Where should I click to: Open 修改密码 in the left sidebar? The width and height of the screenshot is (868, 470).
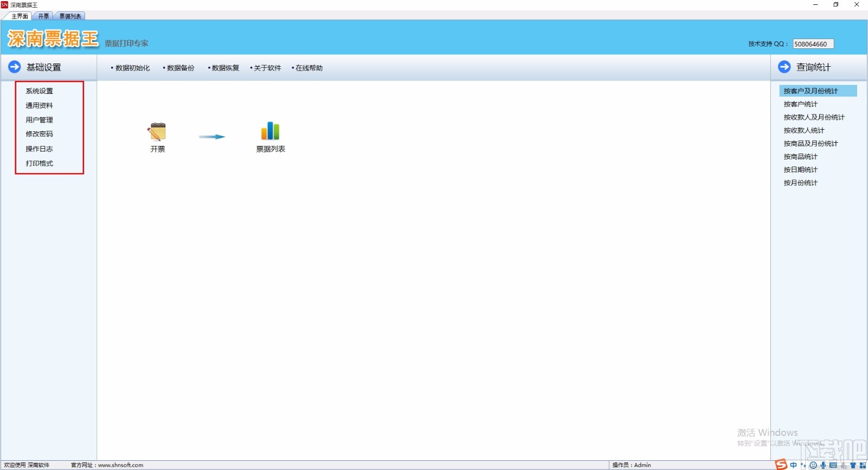pyautogui.click(x=39, y=134)
